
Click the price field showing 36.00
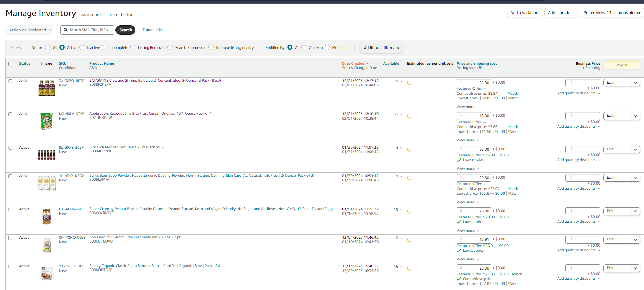[x=474, y=149]
